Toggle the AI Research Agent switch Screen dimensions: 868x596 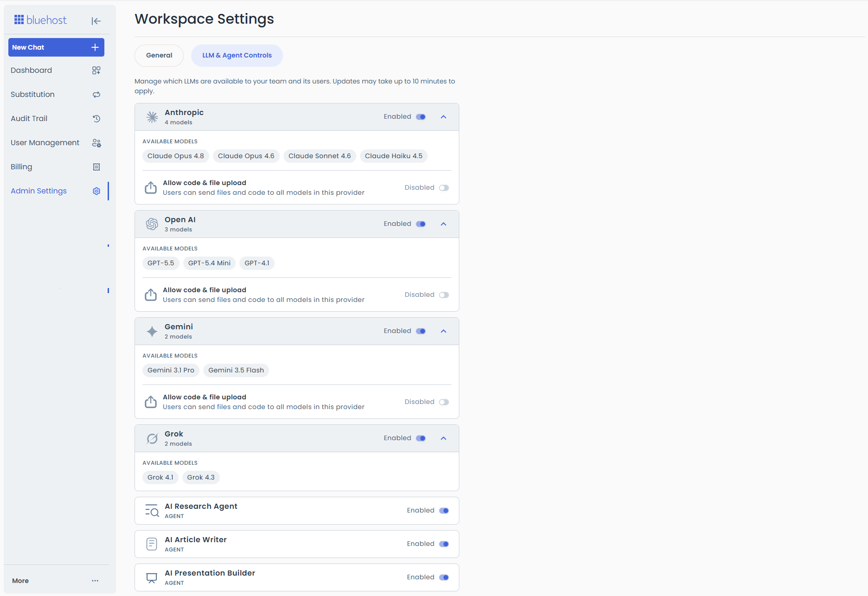[x=444, y=511]
